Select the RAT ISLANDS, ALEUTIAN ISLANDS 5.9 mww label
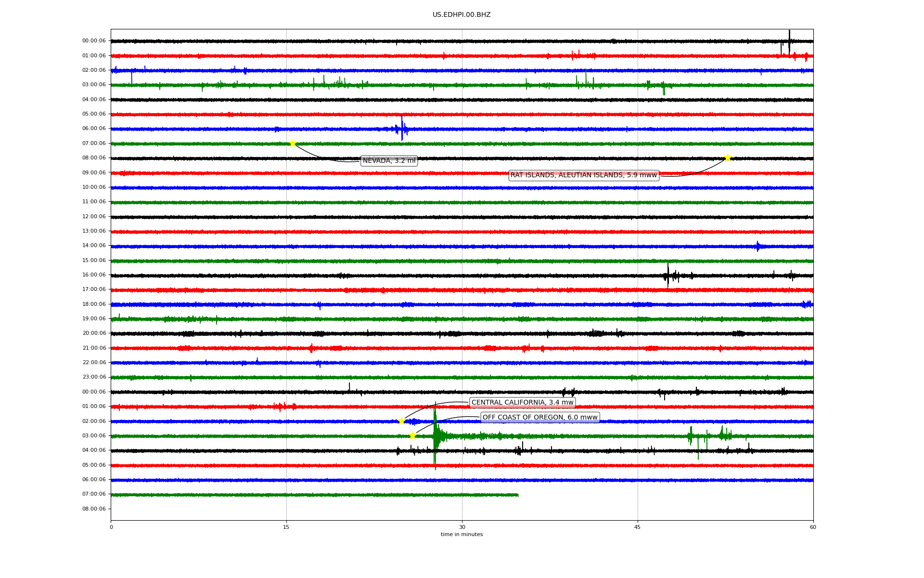 584,175
